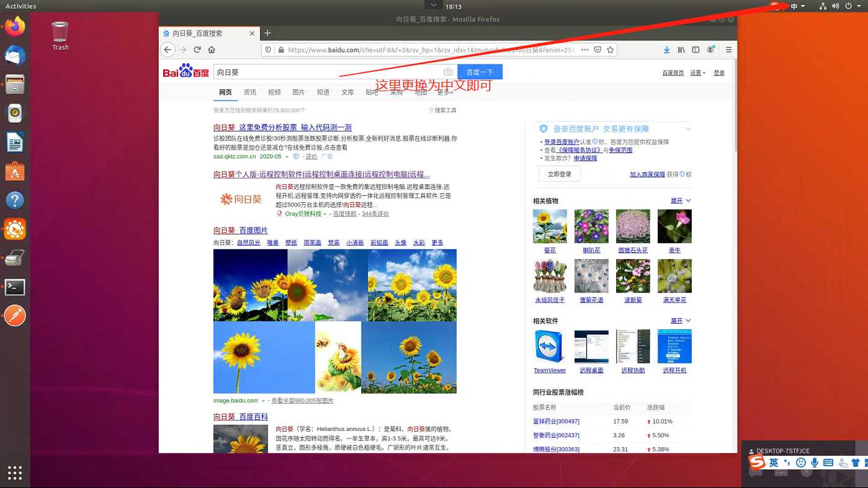
Task: Open Rhythmbox in the dock
Action: click(x=15, y=113)
